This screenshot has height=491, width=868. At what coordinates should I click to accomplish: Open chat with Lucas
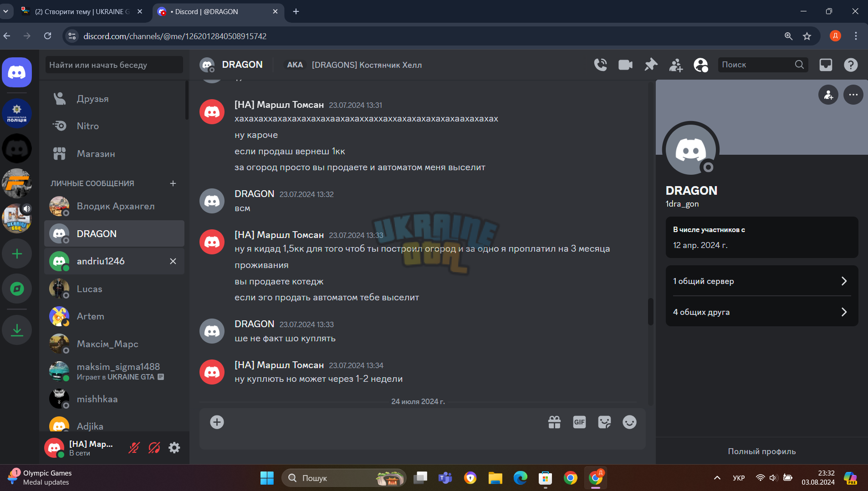114,289
